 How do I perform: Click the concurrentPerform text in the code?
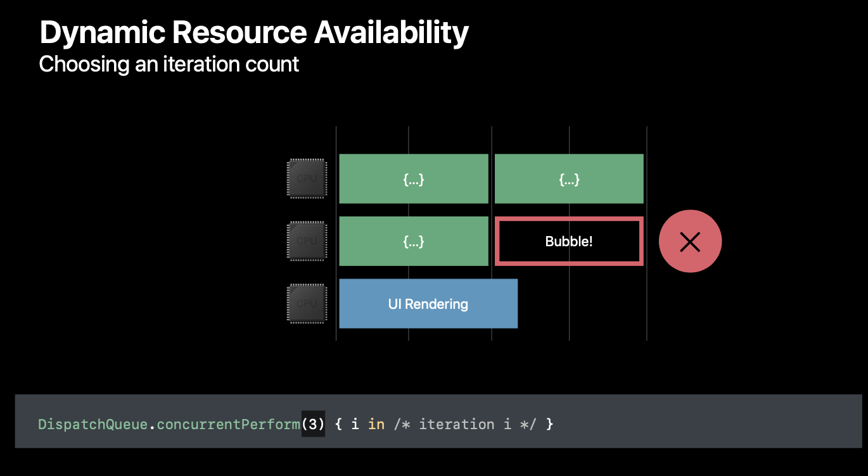229,424
